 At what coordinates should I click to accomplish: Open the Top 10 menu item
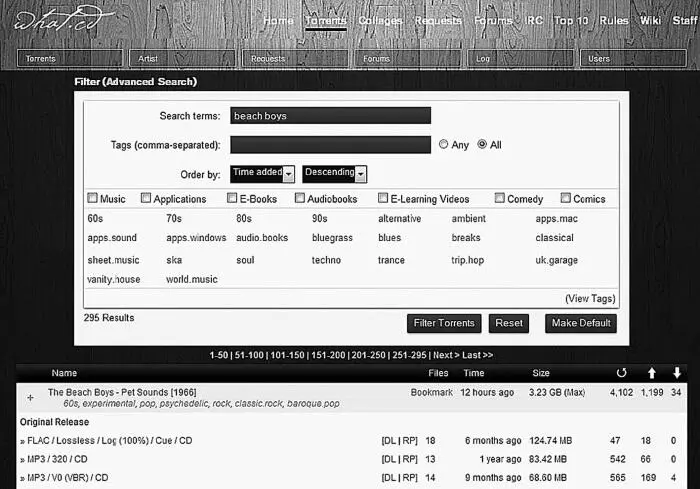(x=571, y=21)
